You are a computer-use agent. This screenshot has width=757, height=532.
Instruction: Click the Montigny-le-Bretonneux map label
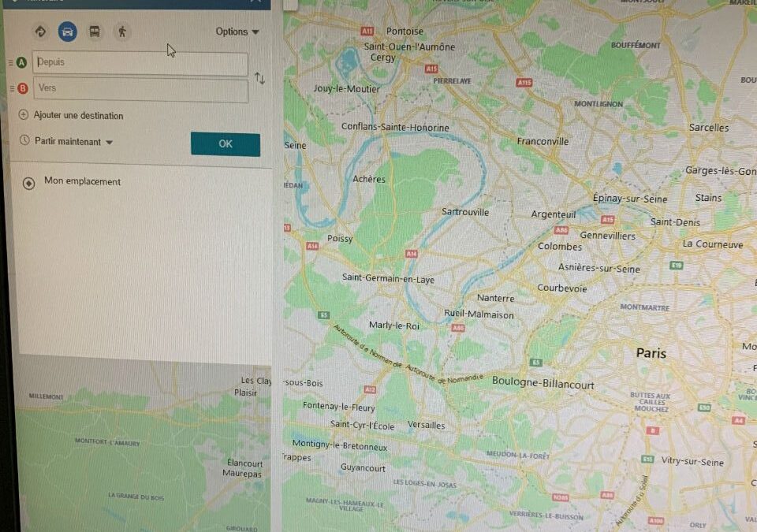pos(339,445)
